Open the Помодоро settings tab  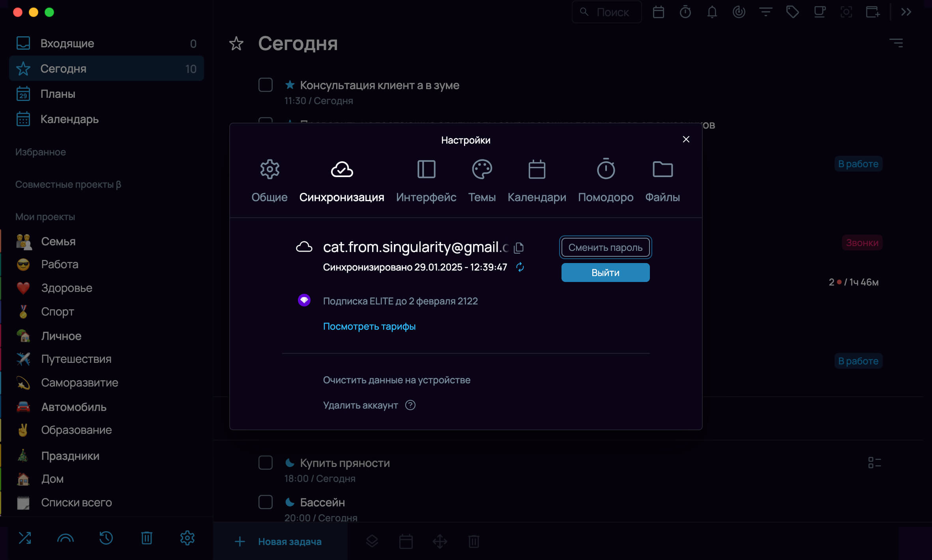[x=606, y=181]
